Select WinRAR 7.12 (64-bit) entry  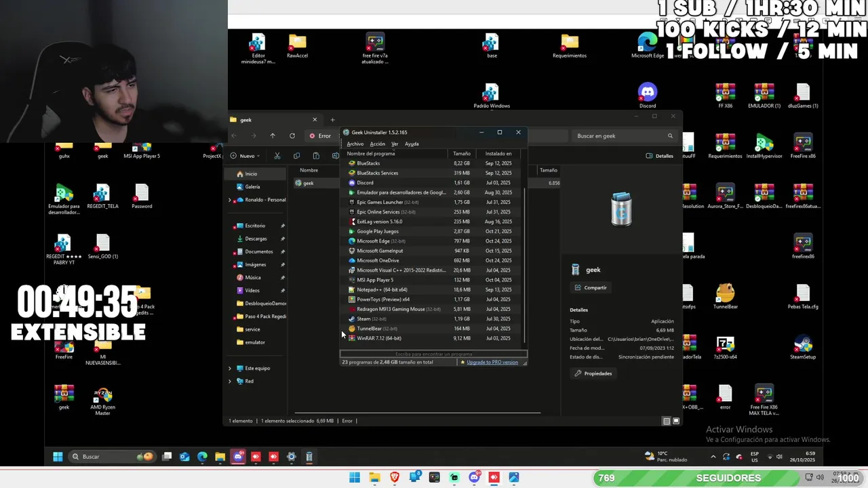(x=432, y=338)
